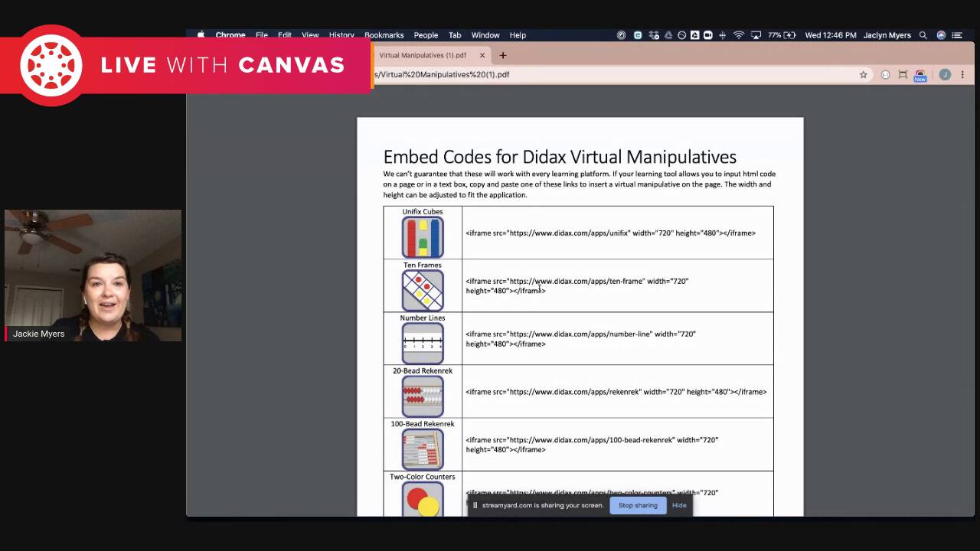980x551 pixels.
Task: Open the Window menu
Action: [485, 35]
